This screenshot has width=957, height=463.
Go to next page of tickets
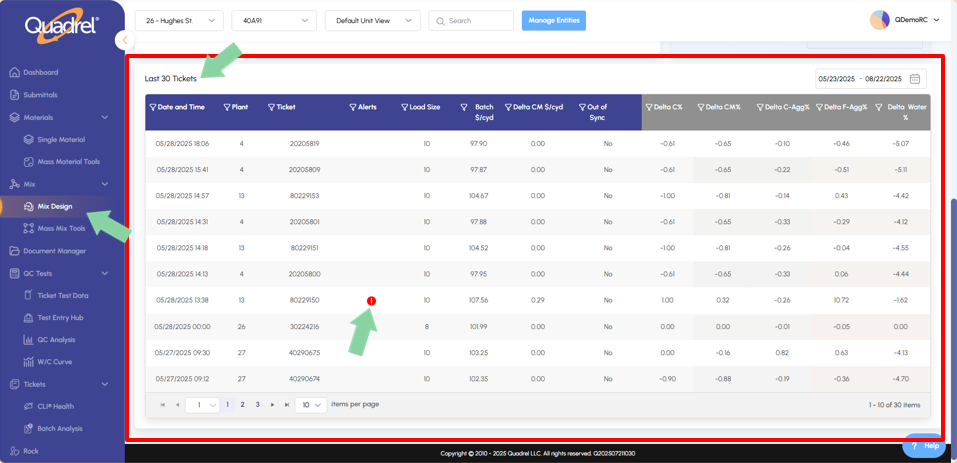pos(272,405)
